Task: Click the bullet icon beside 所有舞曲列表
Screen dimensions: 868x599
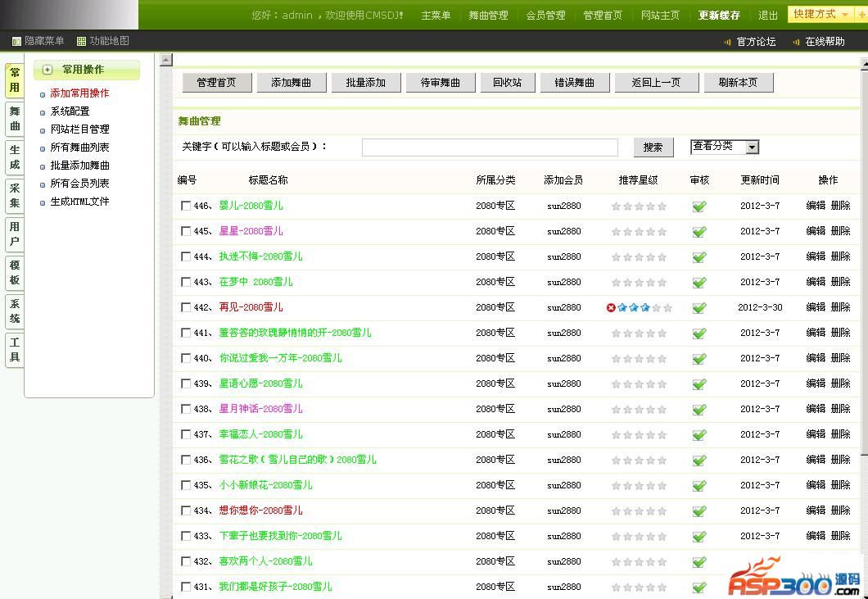Action: pyautogui.click(x=43, y=148)
